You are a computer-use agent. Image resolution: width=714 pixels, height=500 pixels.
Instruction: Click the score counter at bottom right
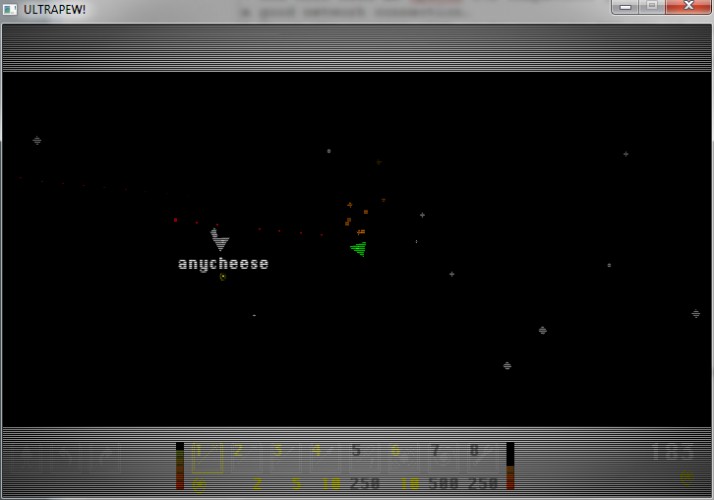(673, 452)
